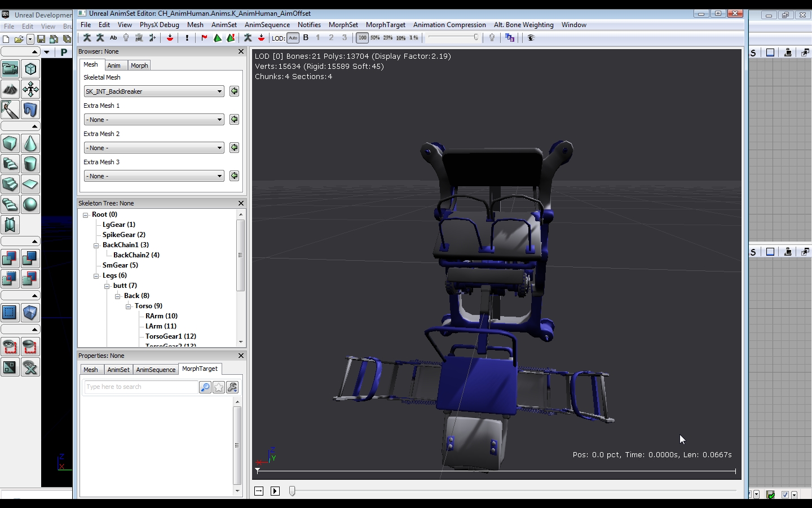Select the SpikeGear (2) bone
Screen dimensions: 812x508
tap(124, 235)
